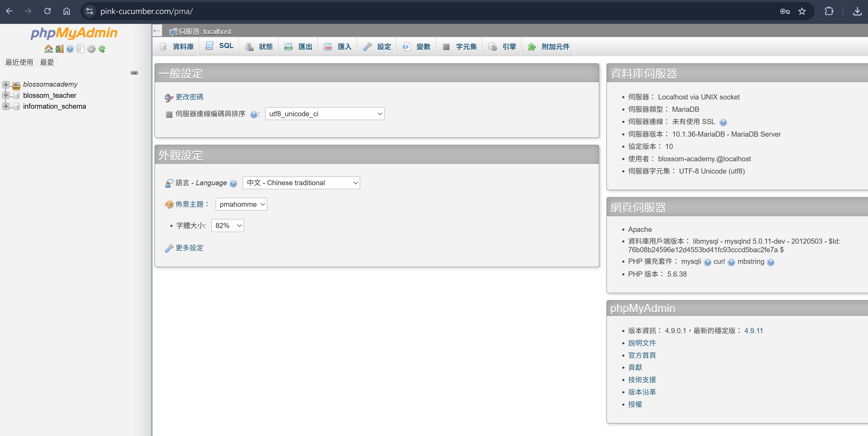Switch to the 狀態 tab

click(259, 47)
